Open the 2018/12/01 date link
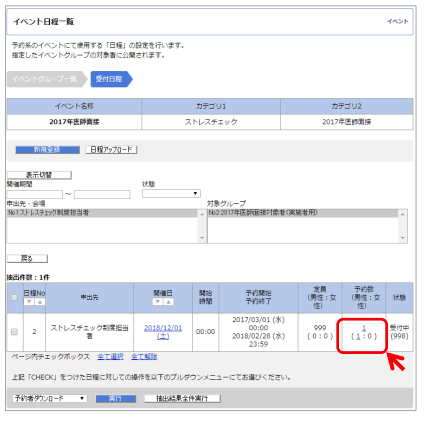Image resolution: width=424 pixels, height=421 pixels. pos(163,332)
